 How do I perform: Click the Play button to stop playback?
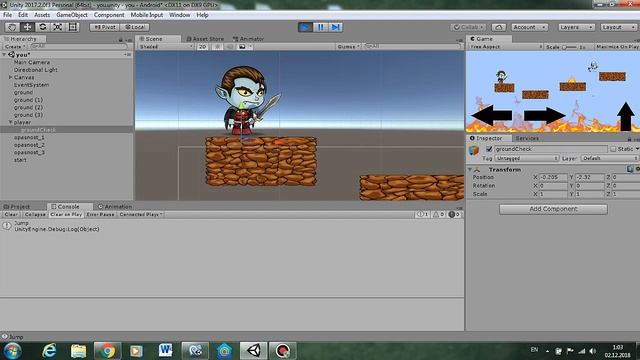[x=305, y=27]
